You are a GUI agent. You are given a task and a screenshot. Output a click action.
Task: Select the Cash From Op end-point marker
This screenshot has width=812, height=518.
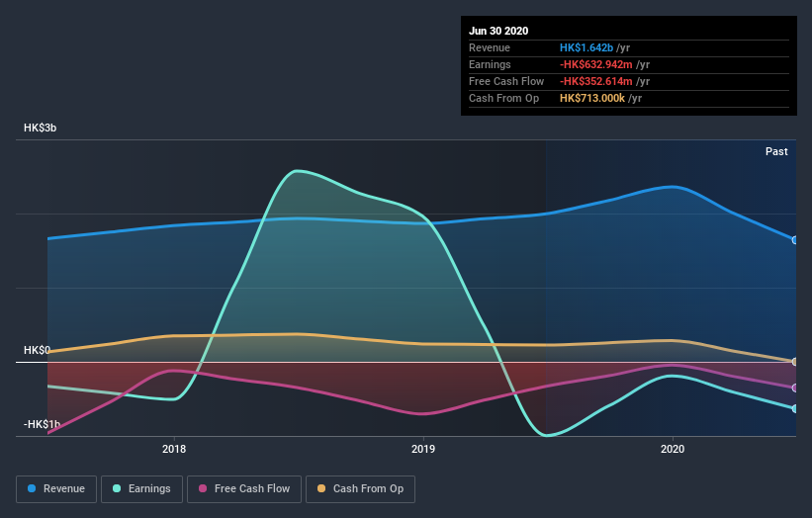coord(795,362)
